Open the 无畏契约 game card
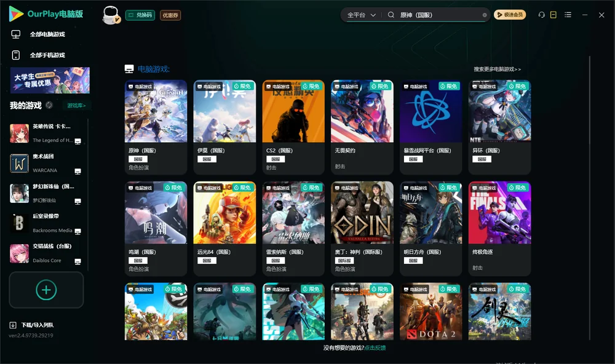Viewport: 615px width, 364px height. tap(362, 127)
